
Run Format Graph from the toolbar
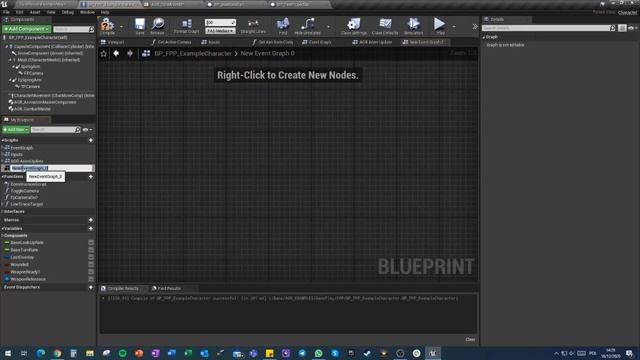pos(187,26)
